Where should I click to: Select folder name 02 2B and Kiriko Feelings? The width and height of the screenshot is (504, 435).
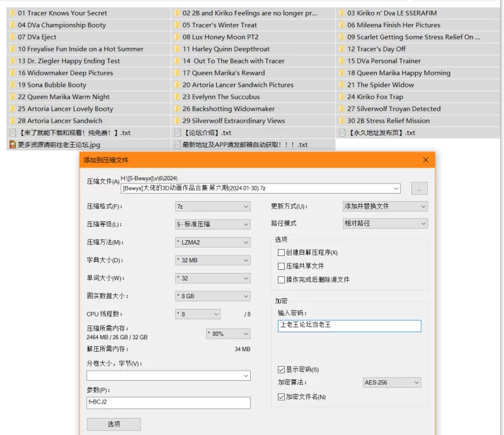coord(249,13)
